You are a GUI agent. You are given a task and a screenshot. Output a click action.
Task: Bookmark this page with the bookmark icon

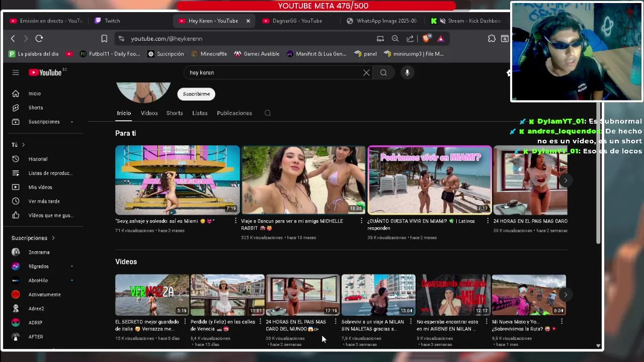pos(104,38)
